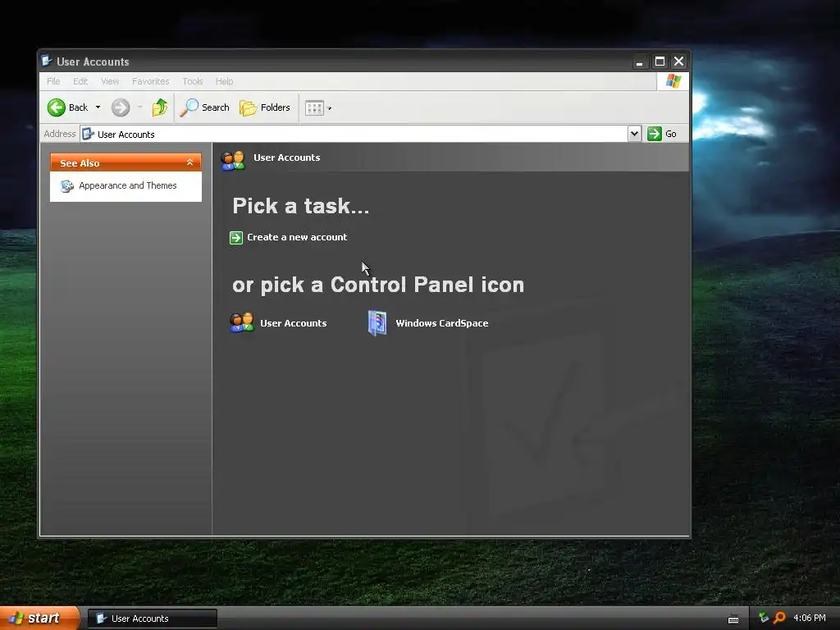Open the User Accounts control panel icon
The width and height of the screenshot is (840, 630).
coord(242,323)
